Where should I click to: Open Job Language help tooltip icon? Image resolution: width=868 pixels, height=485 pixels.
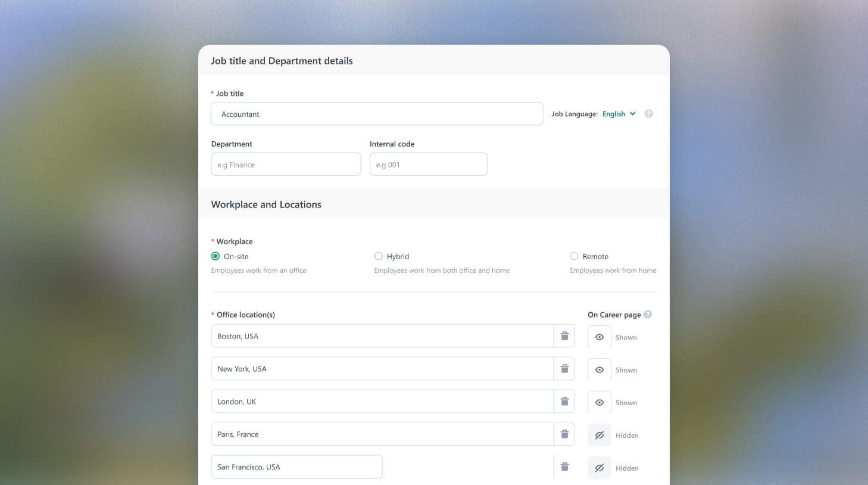tap(648, 114)
